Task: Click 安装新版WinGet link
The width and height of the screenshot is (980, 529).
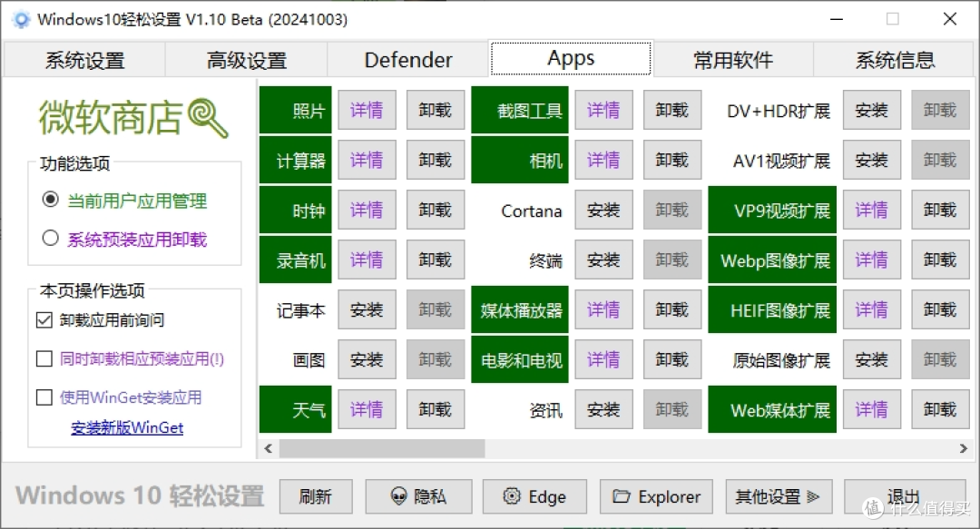Action: pos(128,427)
